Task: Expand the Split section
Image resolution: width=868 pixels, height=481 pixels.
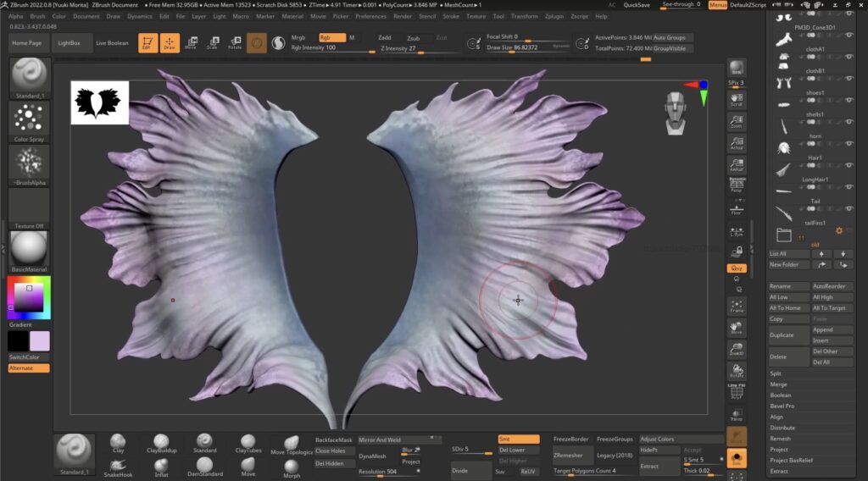Action: point(776,373)
